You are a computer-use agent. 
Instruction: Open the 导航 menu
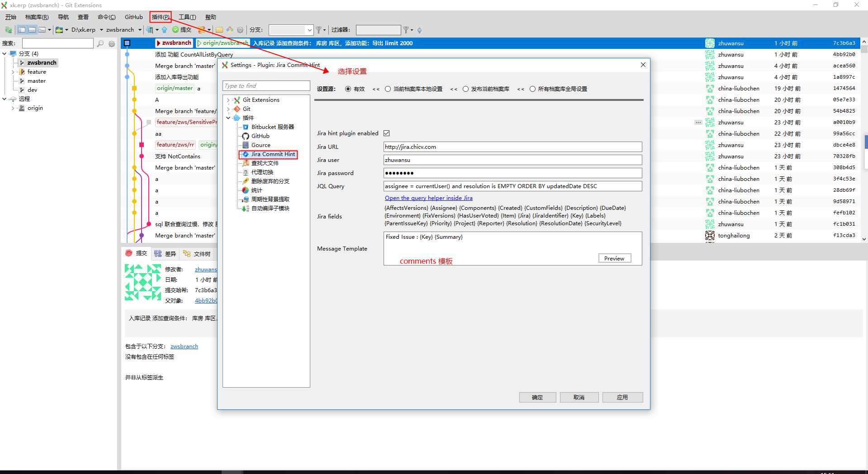tap(63, 17)
